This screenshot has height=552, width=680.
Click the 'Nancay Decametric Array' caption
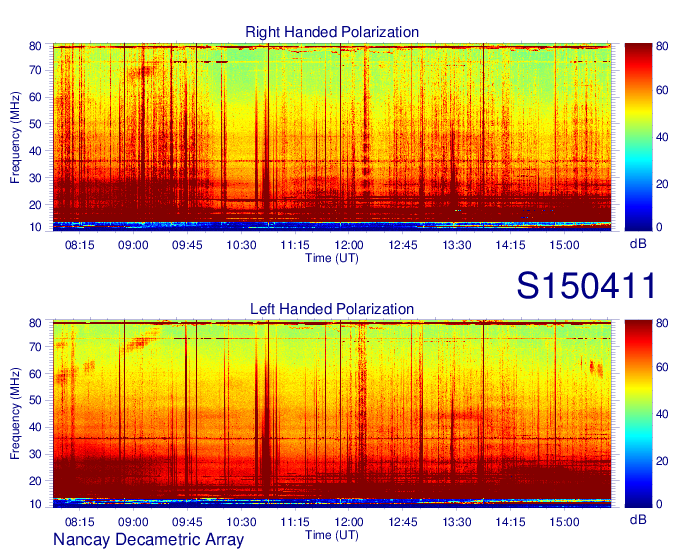pyautogui.click(x=148, y=539)
